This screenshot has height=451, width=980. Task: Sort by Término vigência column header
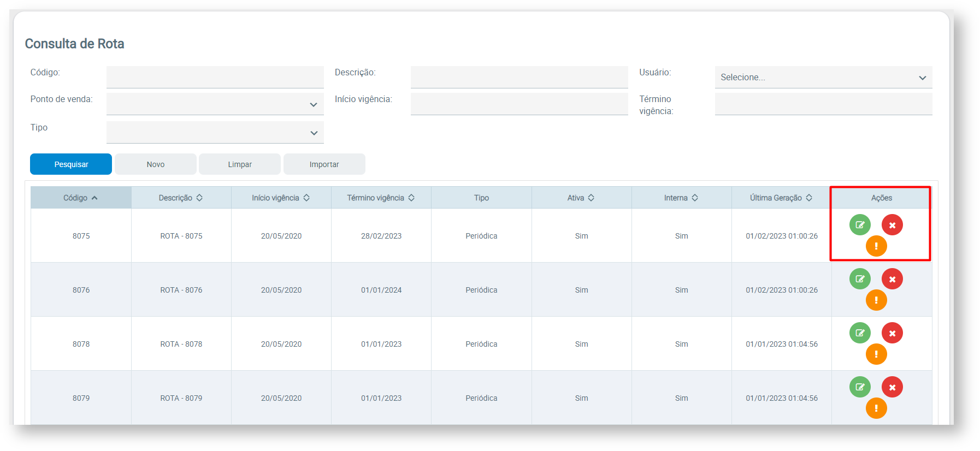pos(381,198)
